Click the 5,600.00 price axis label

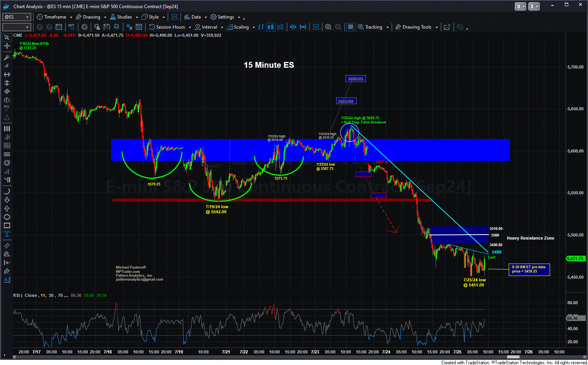pos(575,151)
